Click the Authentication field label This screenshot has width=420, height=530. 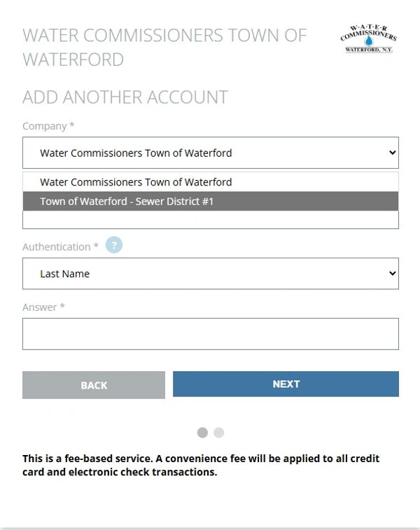[60, 246]
